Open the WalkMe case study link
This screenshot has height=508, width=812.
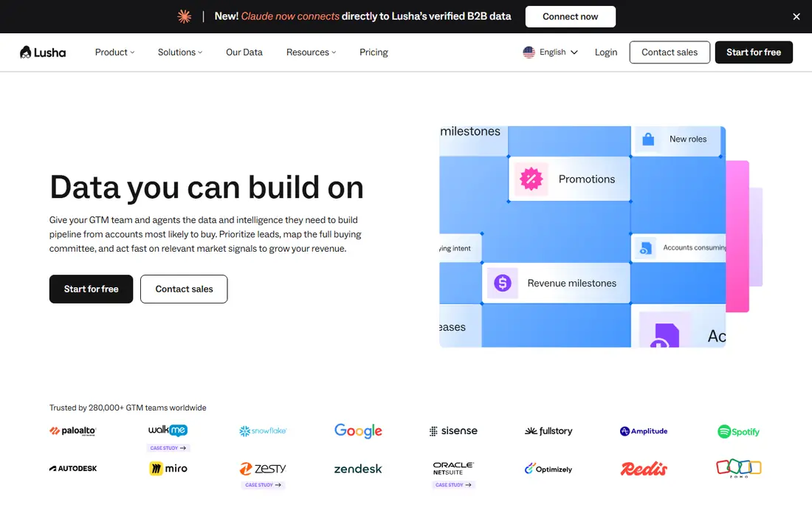coord(168,448)
